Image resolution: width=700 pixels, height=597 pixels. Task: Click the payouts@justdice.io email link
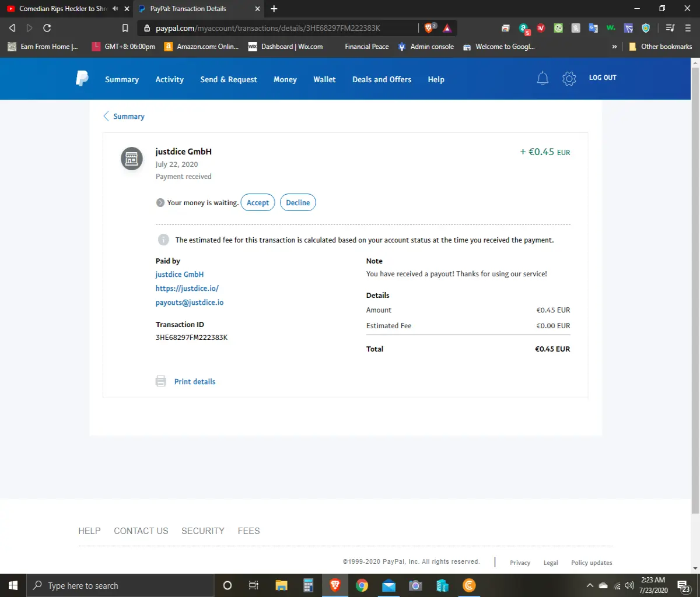point(190,303)
